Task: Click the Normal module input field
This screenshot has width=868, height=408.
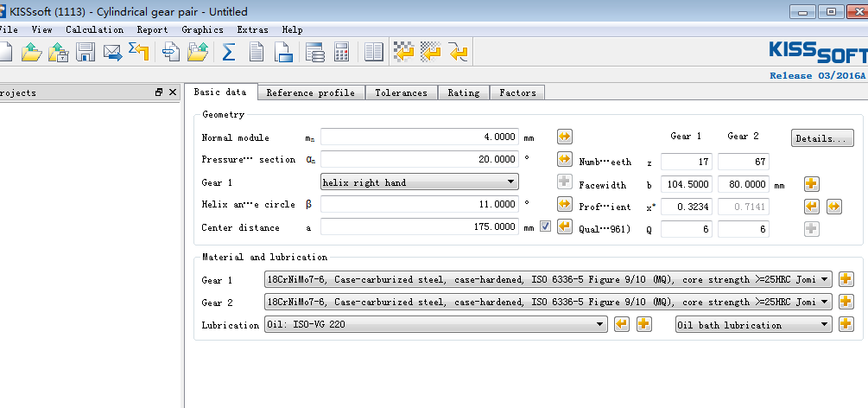Action: pos(420,137)
